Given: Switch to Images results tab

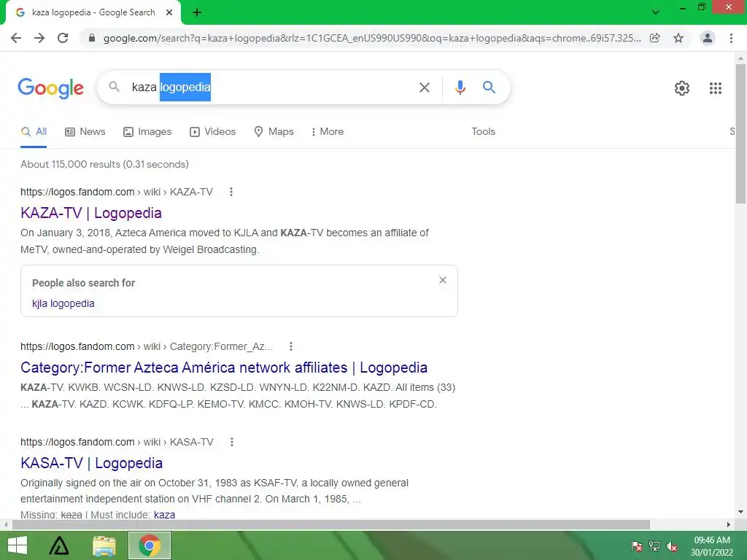Looking at the screenshot, I should (147, 132).
